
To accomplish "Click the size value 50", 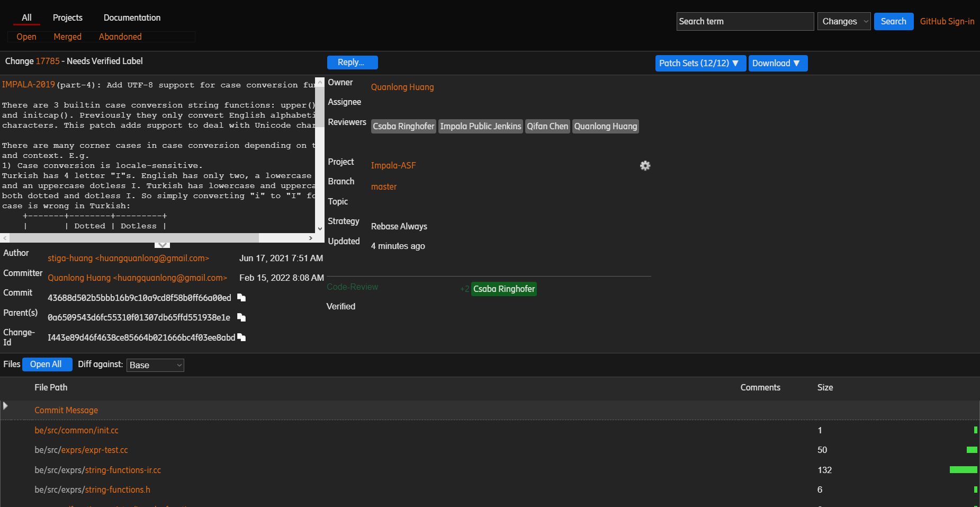I will [822, 450].
